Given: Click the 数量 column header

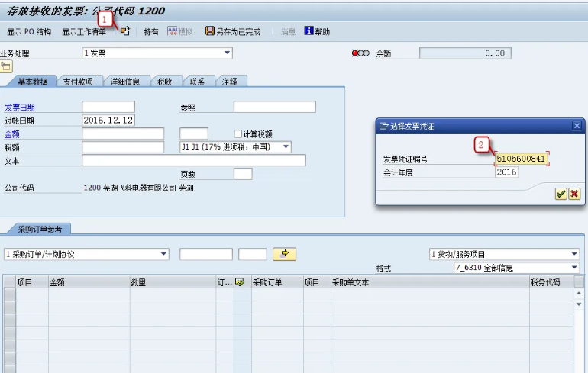Looking at the screenshot, I should click(173, 282).
